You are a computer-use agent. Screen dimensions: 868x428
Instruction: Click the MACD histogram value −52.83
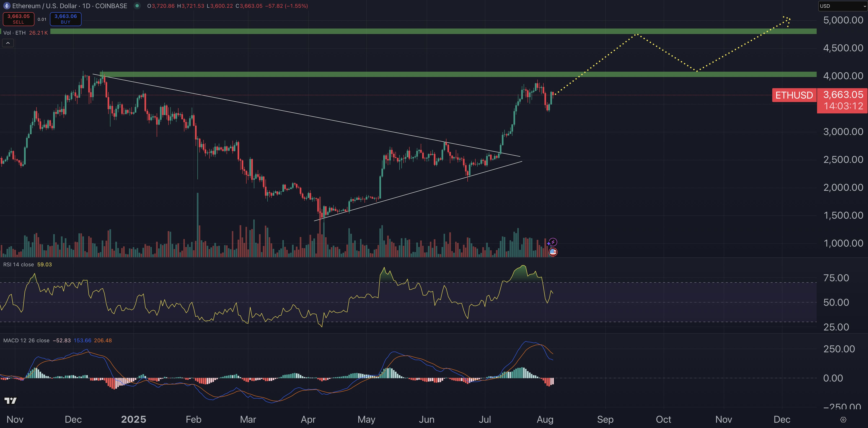coord(62,340)
